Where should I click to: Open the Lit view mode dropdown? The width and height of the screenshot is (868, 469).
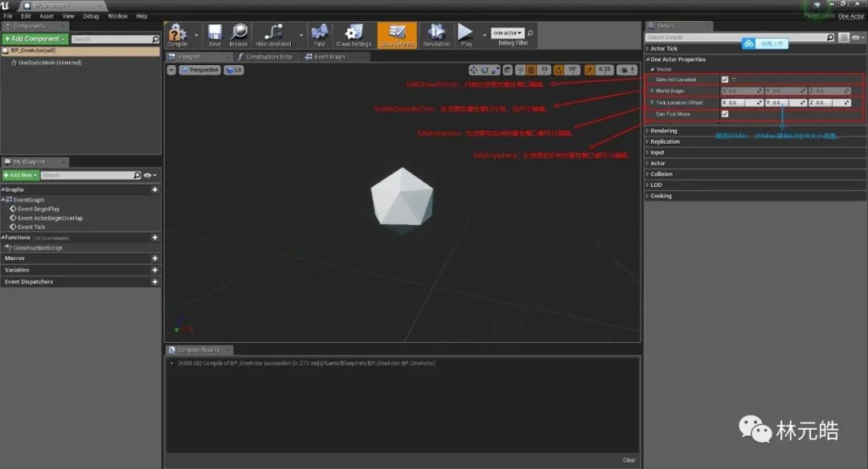[x=234, y=70]
